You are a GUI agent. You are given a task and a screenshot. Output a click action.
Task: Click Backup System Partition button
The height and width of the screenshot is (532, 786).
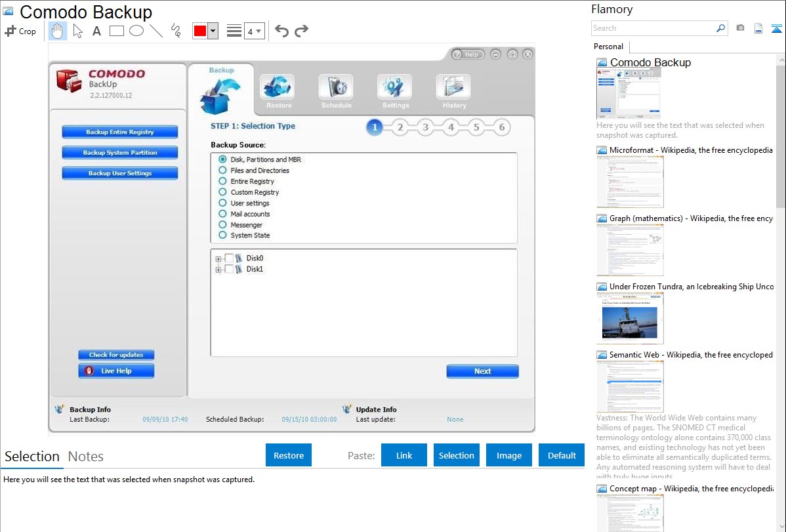click(120, 152)
